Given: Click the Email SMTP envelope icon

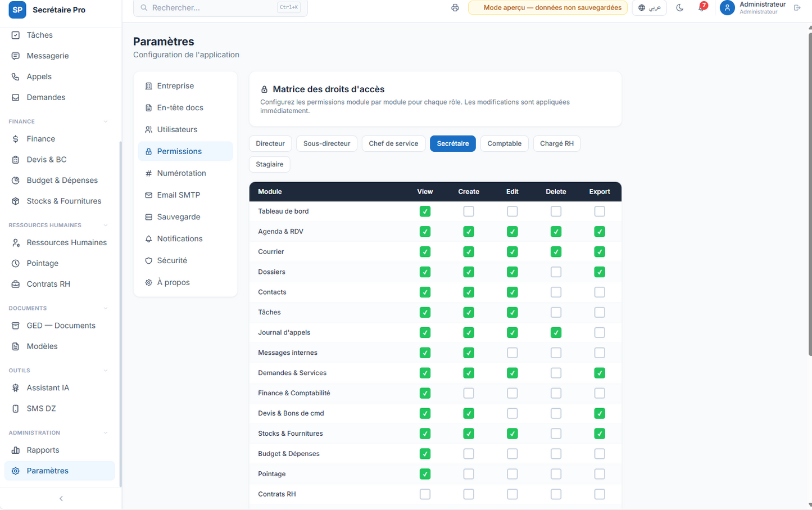Looking at the screenshot, I should (x=148, y=195).
